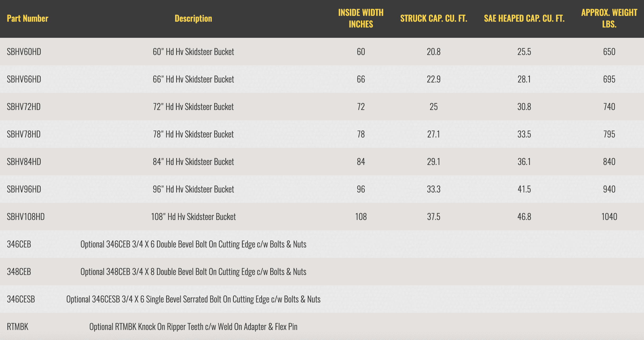The width and height of the screenshot is (644, 340).
Task: Select the 72" Hd Hv Skidsteer Bucket description
Action: pos(193,107)
